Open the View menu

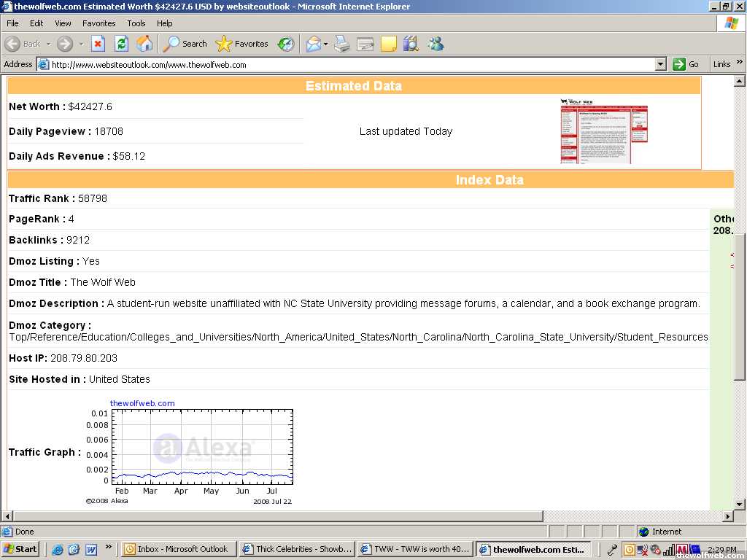click(63, 23)
